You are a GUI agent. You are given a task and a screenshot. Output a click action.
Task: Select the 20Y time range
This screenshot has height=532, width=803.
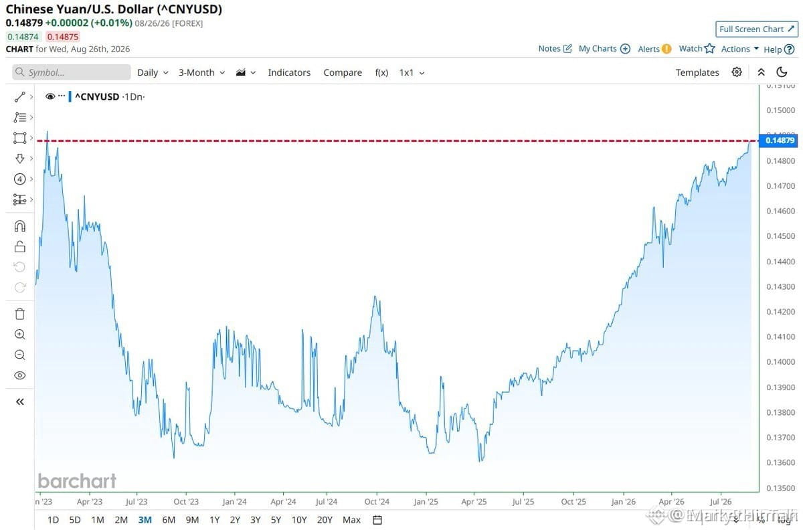325,520
